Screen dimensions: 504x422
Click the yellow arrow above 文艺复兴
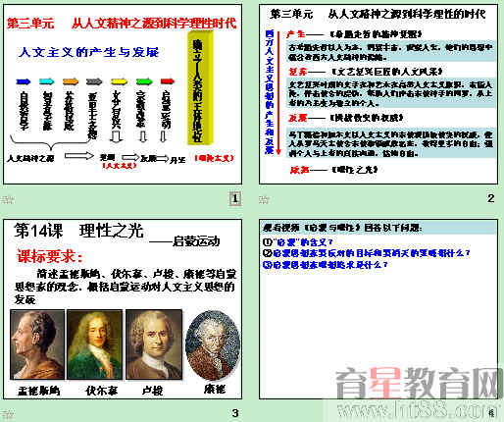(119, 81)
